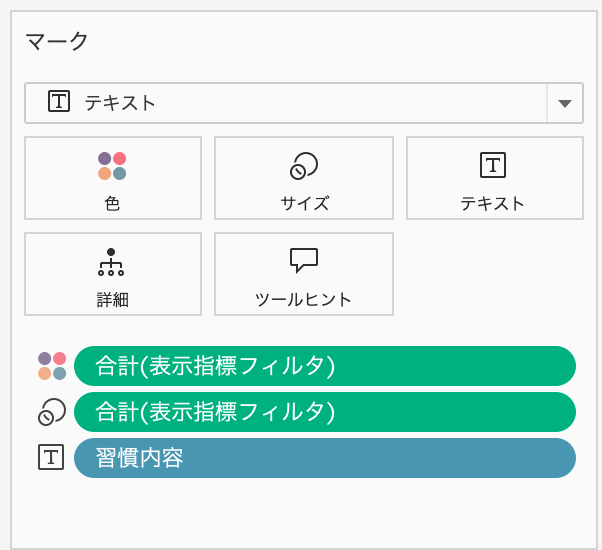Select the blue 習慣内容 pill

pos(325,458)
